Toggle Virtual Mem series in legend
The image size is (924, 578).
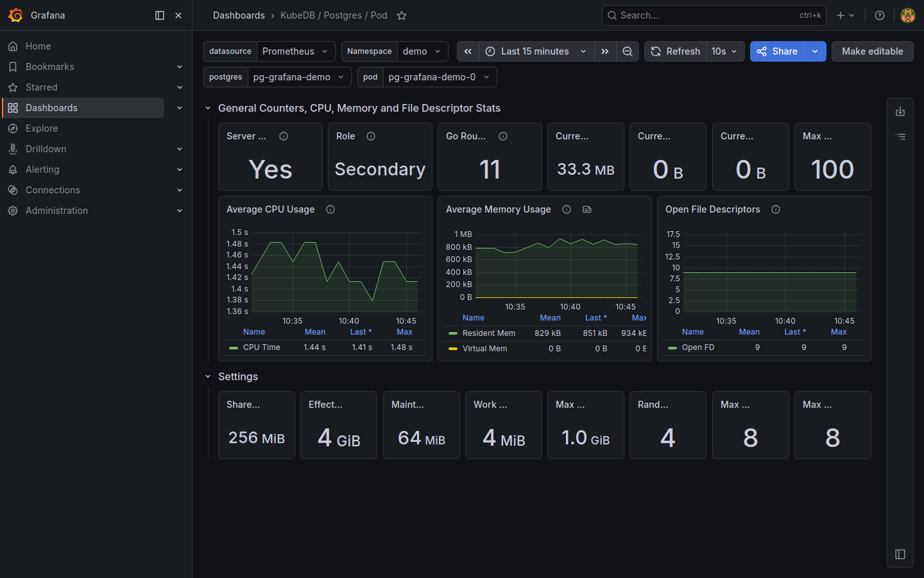point(484,349)
